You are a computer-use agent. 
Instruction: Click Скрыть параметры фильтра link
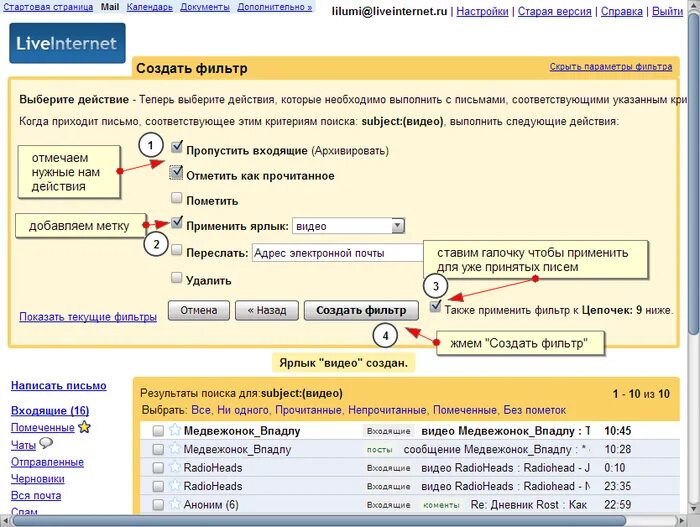click(611, 67)
